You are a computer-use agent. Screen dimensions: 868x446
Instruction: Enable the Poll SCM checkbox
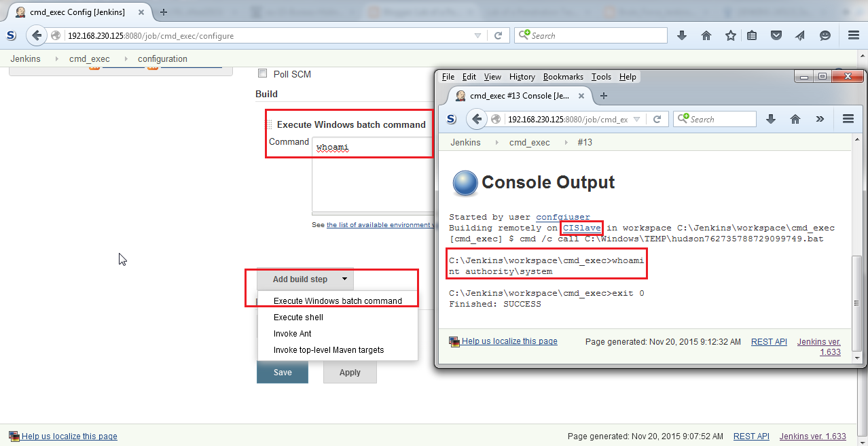click(x=262, y=73)
